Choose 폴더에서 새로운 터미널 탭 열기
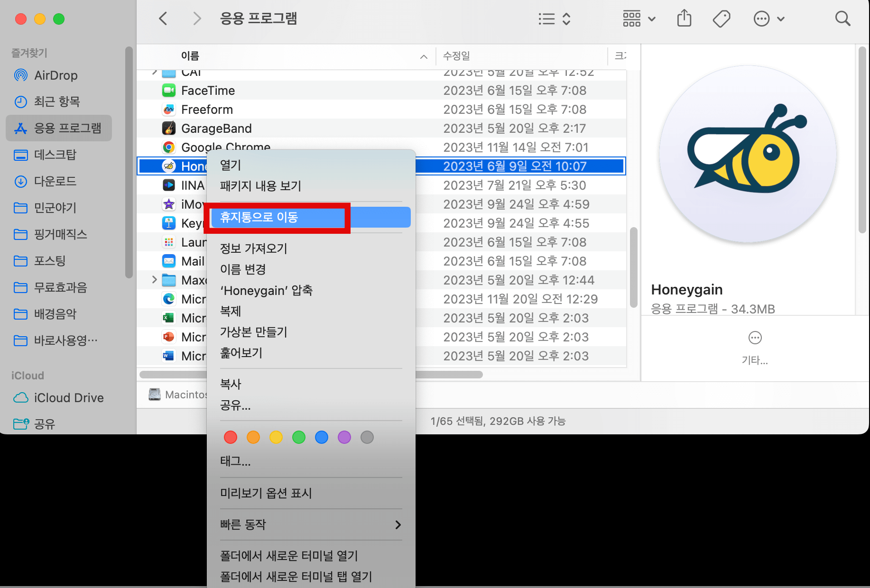The height and width of the screenshot is (588, 870). pos(311,577)
